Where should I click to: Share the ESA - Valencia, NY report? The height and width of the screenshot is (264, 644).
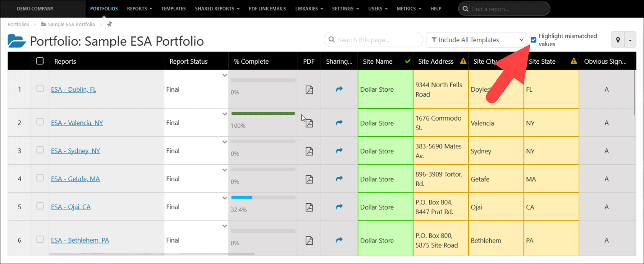click(x=339, y=122)
